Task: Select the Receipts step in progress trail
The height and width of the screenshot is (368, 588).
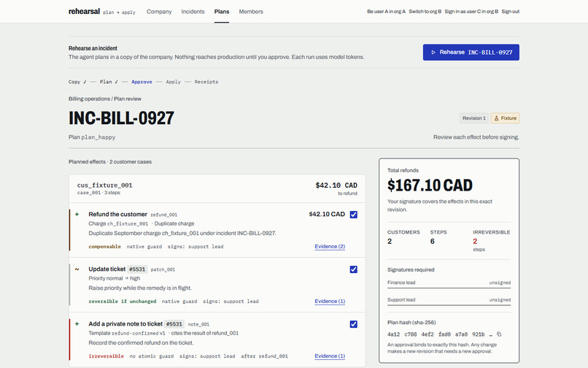Action: coord(206,82)
